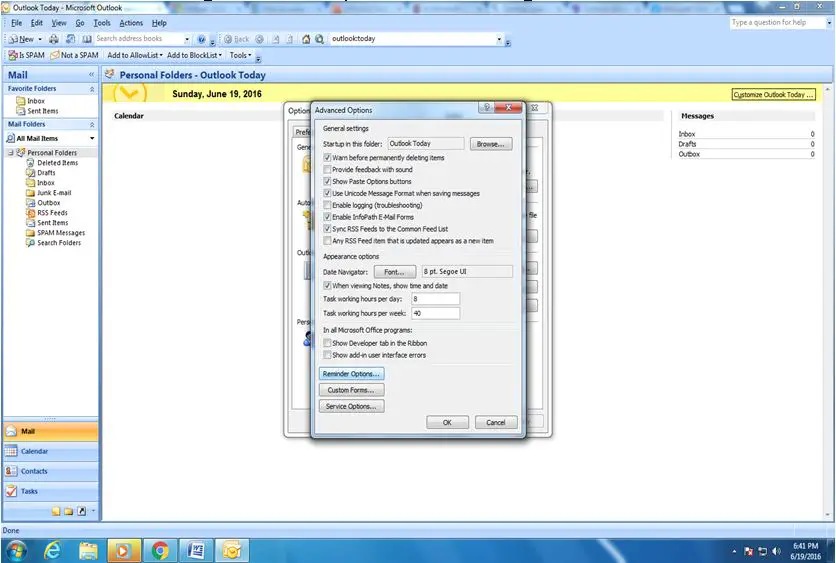836x563 pixels.
Task: Click the Windows Start button
Action: pos(15,550)
